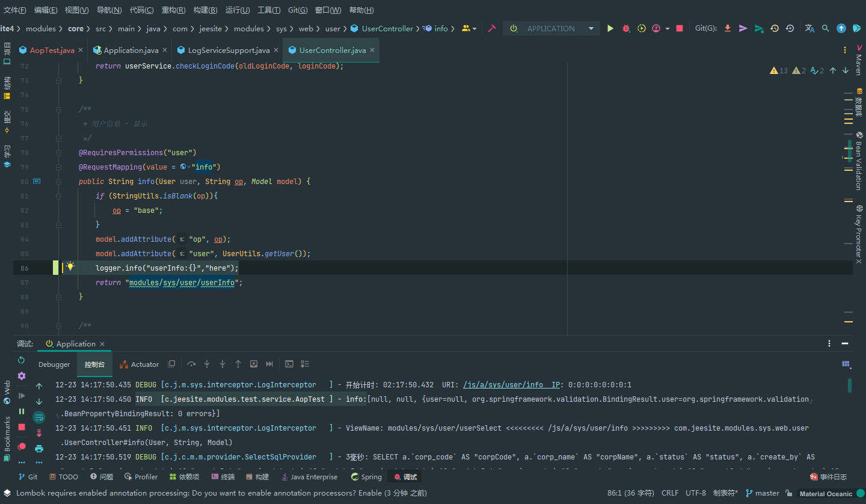Stop debug session red square in debug panel
Screen dimensions: 866x504
pos(22,427)
